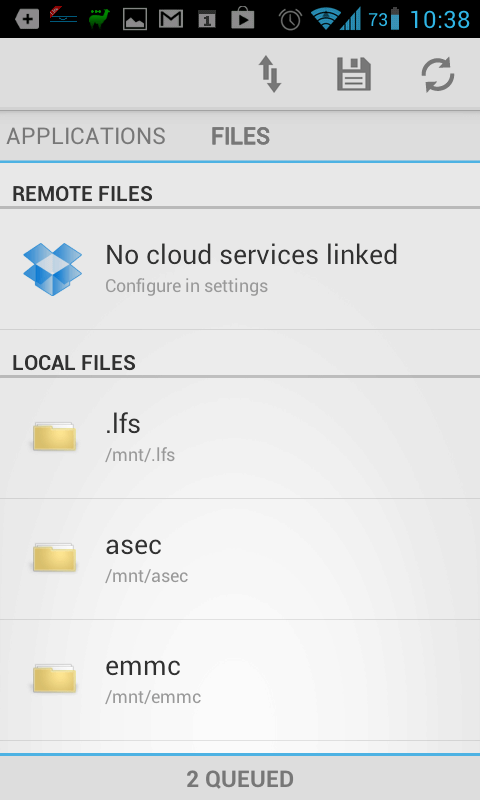480x800 pixels.
Task: Tap the No cloud services linked row
Action: [x=240, y=269]
